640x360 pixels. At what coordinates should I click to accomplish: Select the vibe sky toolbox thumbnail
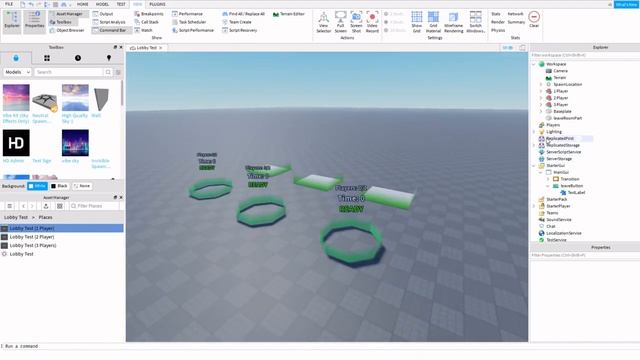point(75,143)
